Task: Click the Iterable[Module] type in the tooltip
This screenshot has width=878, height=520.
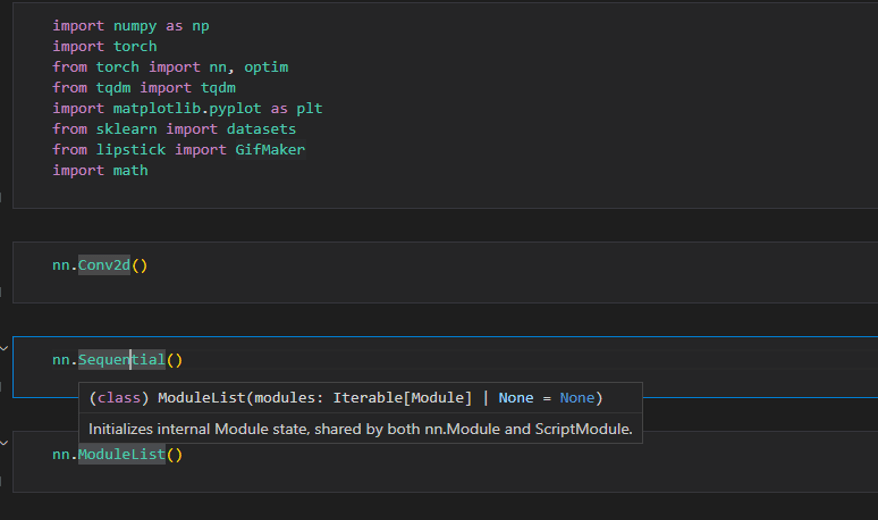Action: point(402,398)
